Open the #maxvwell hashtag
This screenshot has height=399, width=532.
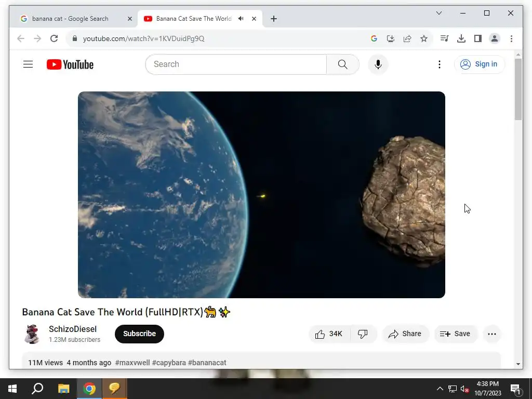[132, 363]
